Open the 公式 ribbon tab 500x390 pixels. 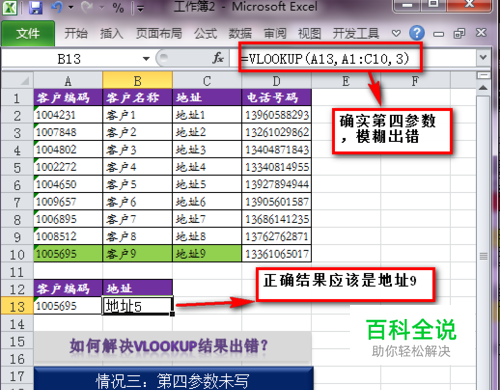(206, 33)
